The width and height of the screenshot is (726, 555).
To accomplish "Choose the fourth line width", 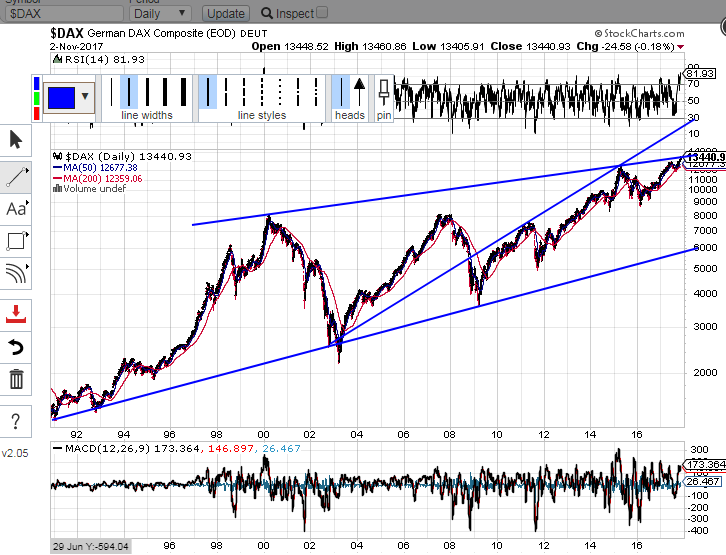I will [165, 92].
